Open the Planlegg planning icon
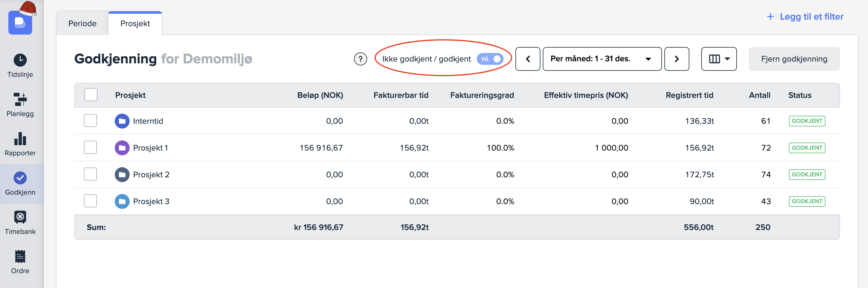 pyautogui.click(x=20, y=99)
